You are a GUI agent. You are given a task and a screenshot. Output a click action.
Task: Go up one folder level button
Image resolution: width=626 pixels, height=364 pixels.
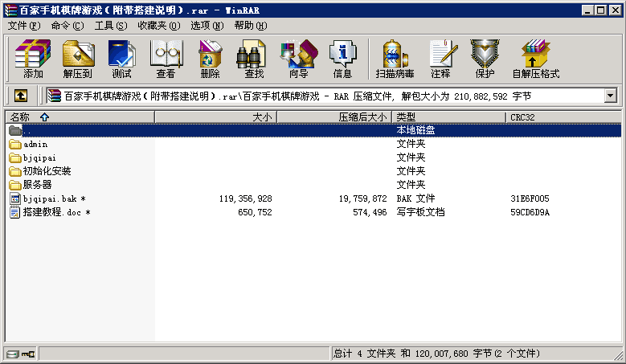pos(21,96)
